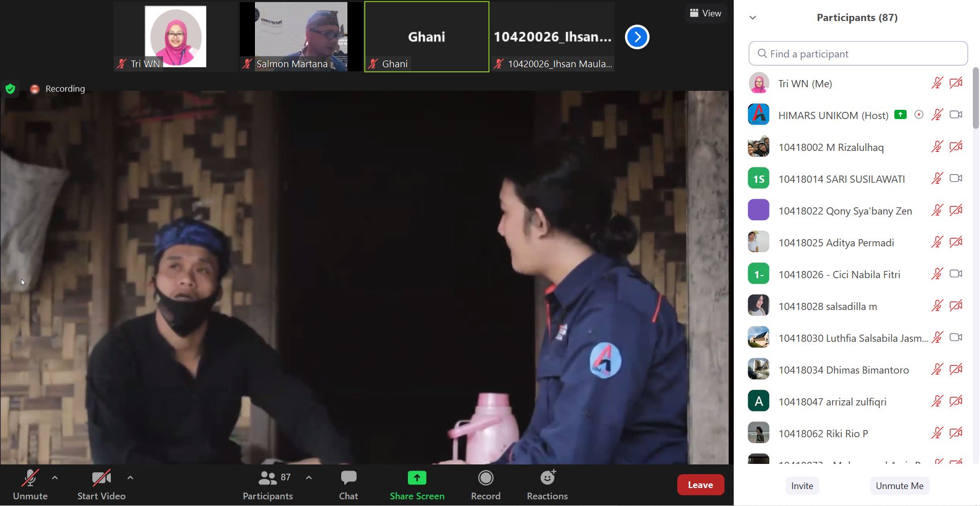Click the Participants icon showing 87

pyautogui.click(x=268, y=478)
